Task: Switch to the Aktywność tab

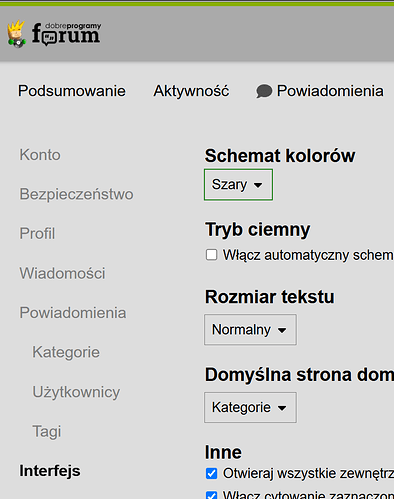Action: point(191,91)
